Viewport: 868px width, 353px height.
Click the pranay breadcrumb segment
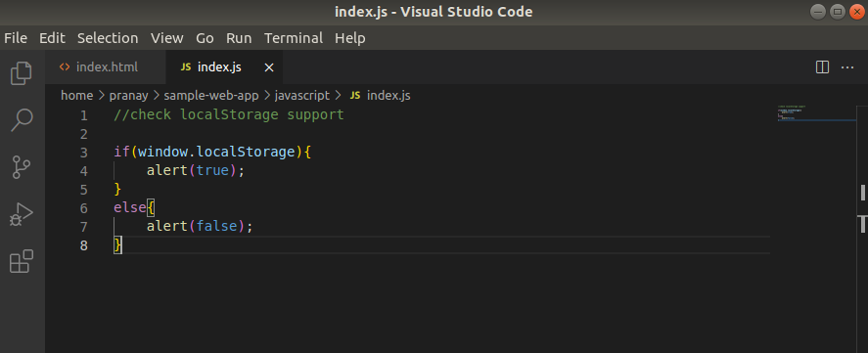coord(128,95)
